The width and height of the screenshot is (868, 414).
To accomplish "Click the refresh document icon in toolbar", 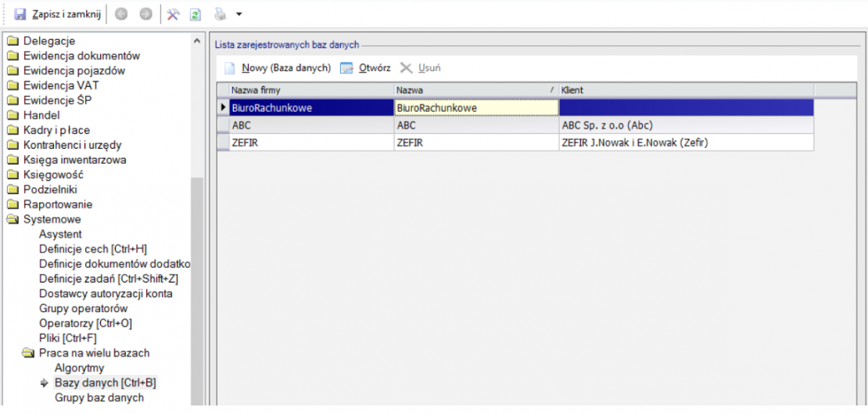I will (x=196, y=14).
